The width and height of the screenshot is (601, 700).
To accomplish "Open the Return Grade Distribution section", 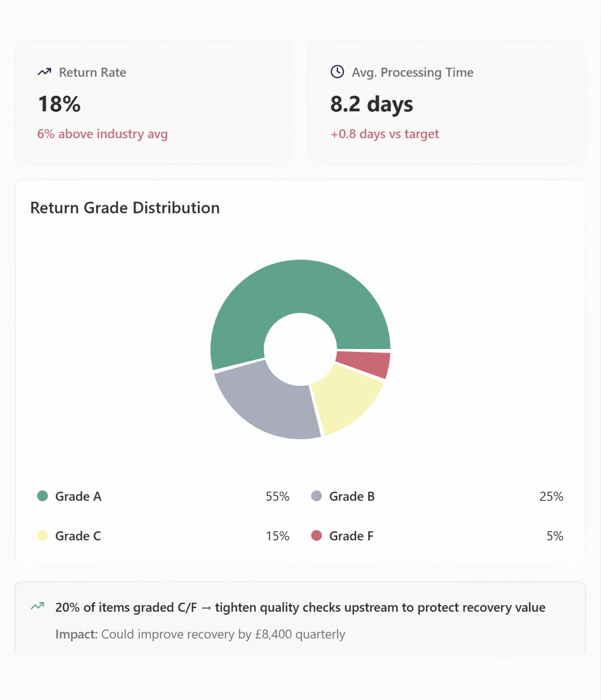I will pyautogui.click(x=124, y=208).
